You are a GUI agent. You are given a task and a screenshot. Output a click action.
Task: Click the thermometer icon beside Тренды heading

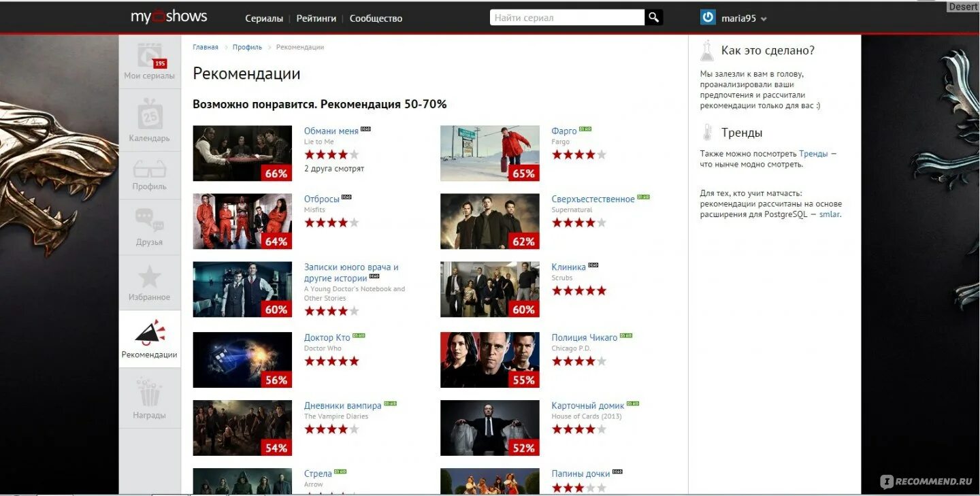[x=707, y=132]
